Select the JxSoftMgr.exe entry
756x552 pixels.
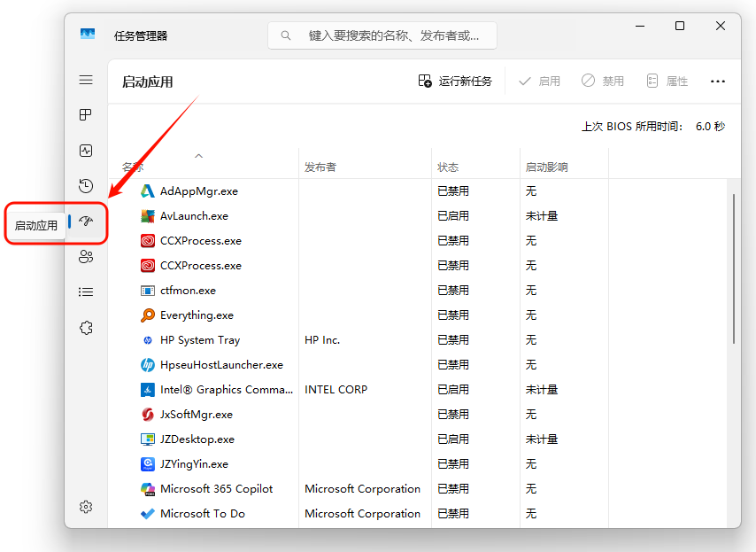(x=197, y=415)
